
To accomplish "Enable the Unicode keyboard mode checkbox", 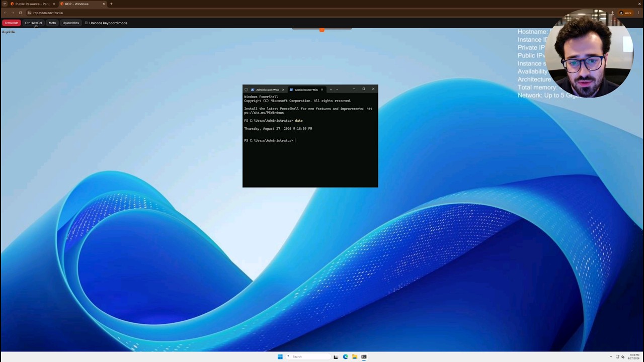I will click(x=86, y=23).
